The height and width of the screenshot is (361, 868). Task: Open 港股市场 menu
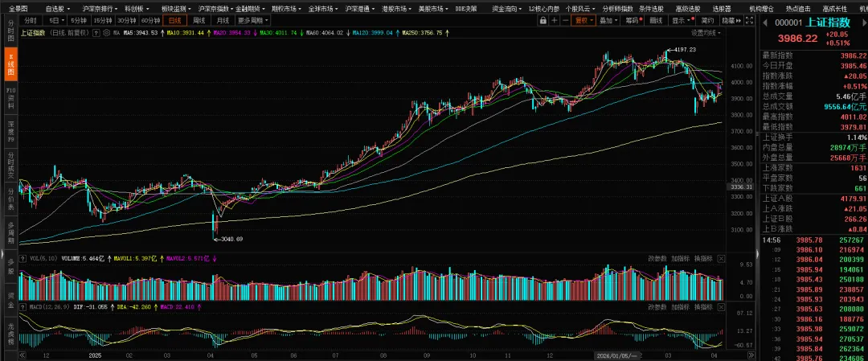pos(396,9)
